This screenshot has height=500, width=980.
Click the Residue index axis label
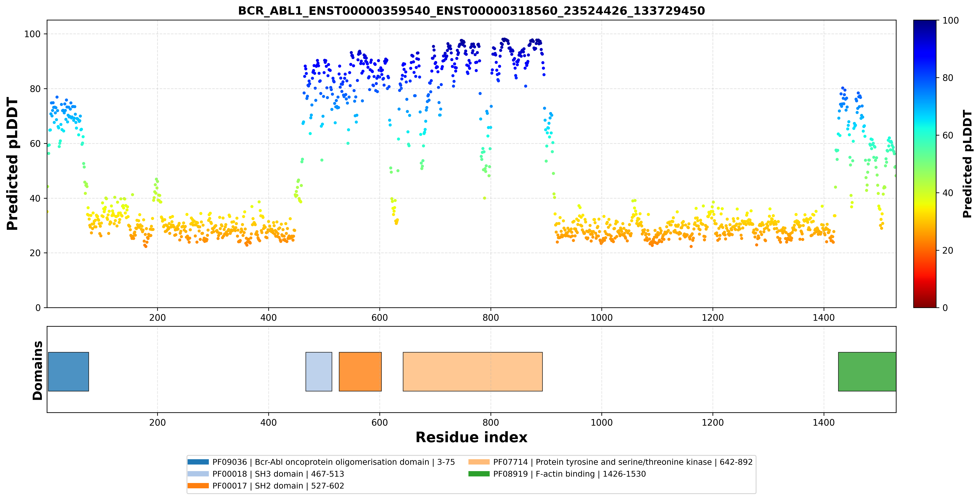[x=471, y=437]
